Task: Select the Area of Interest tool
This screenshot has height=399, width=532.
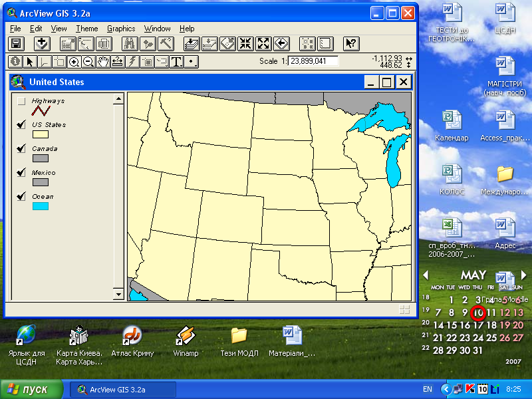Action: (x=146, y=62)
